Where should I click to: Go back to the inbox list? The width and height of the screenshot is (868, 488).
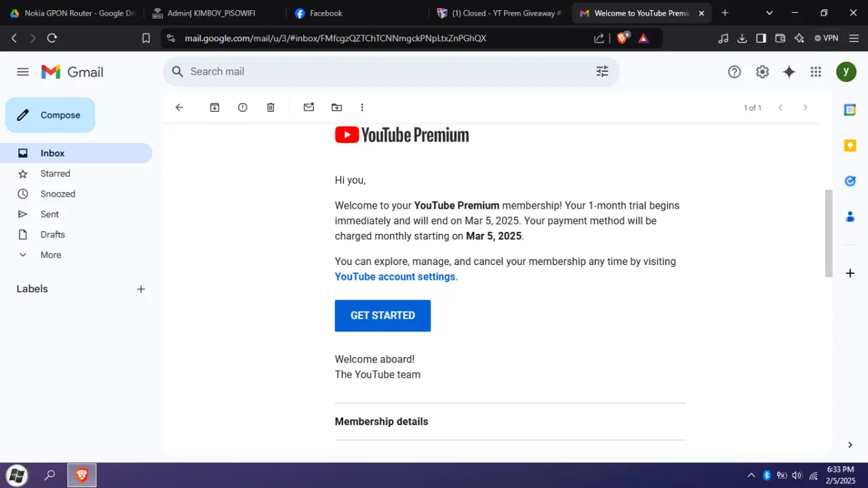coord(179,107)
